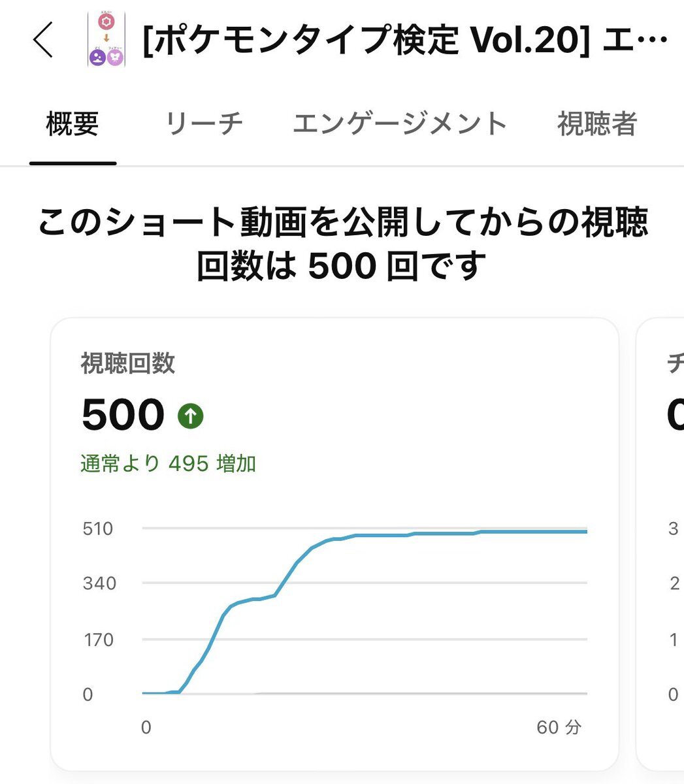Switch to the リーチ tab

click(204, 123)
